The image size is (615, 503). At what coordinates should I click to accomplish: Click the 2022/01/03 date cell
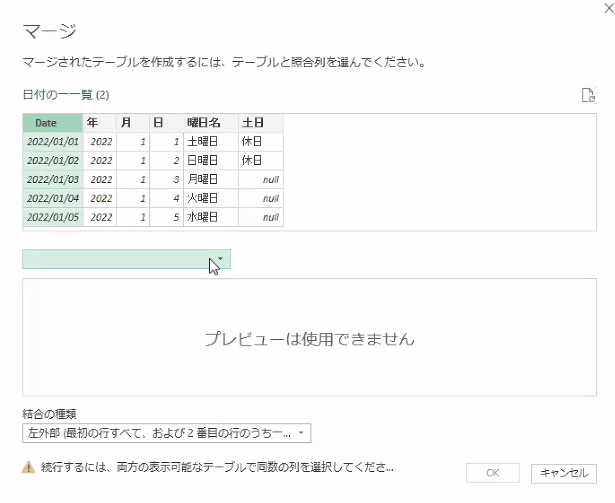(x=53, y=179)
